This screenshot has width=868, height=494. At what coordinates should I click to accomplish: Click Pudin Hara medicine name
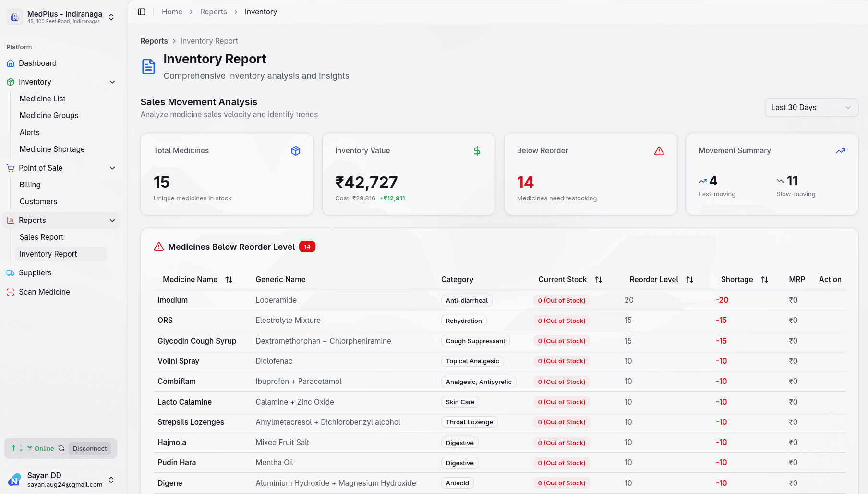coord(177,462)
